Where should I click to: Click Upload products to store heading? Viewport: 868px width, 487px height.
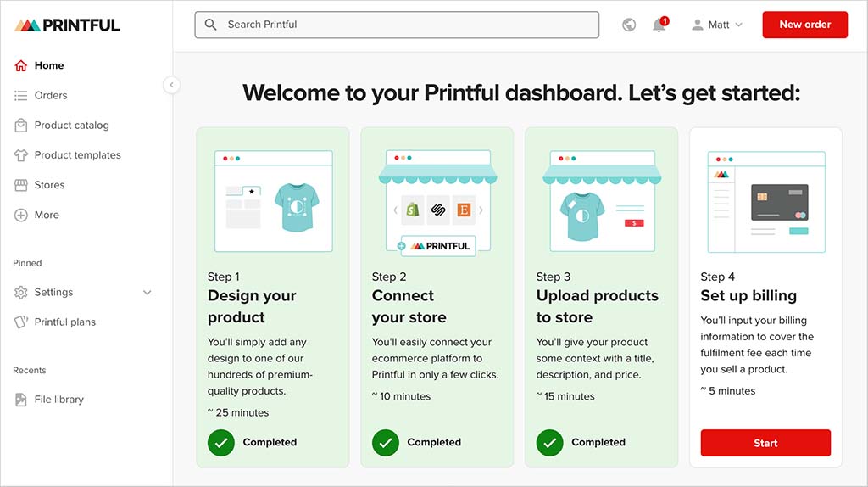pos(598,306)
